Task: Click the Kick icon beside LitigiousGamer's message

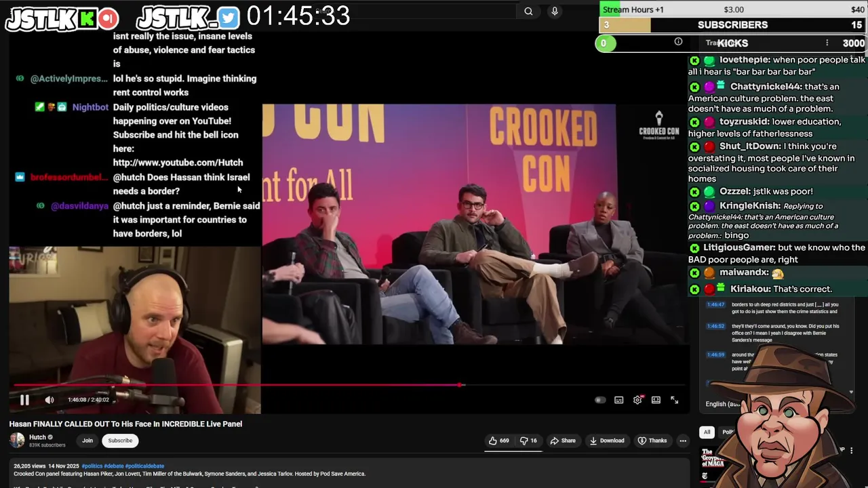Action: click(694, 248)
